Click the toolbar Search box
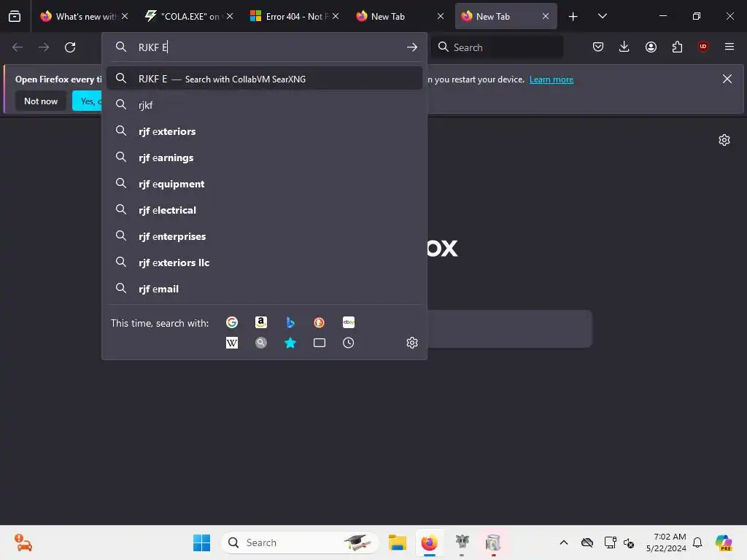747x560 pixels. click(x=497, y=47)
